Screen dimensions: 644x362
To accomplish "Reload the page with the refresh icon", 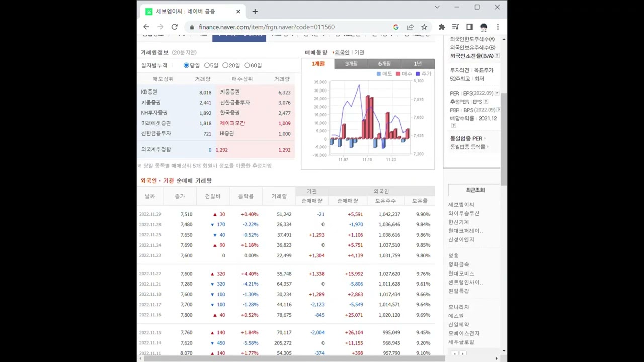I will [175, 27].
